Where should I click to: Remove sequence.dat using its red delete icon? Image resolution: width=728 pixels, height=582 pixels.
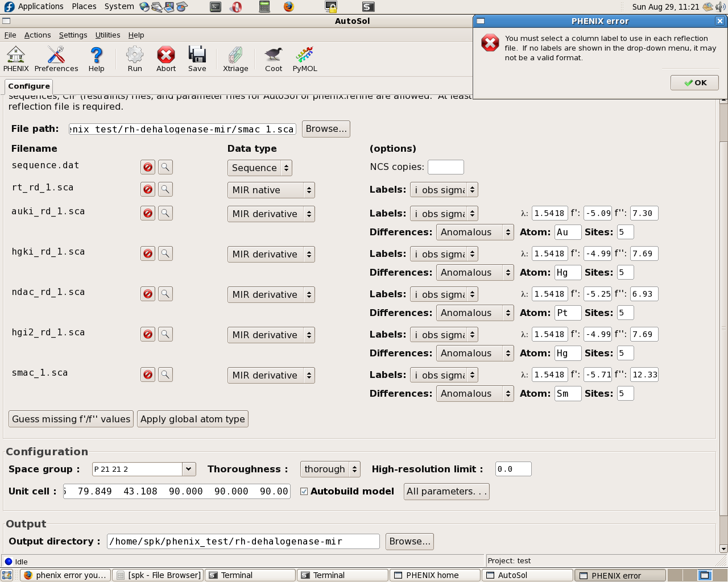pyautogui.click(x=148, y=167)
